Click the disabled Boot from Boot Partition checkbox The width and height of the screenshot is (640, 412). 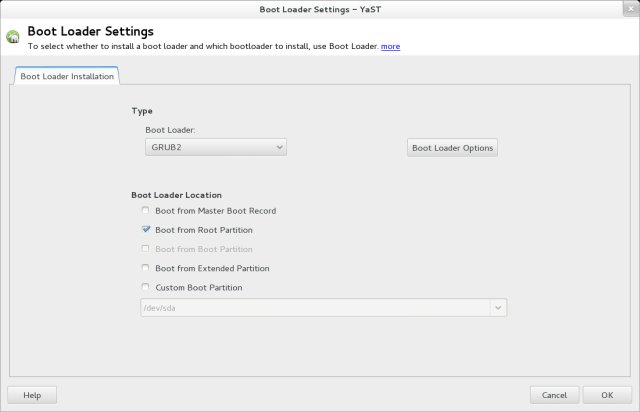coord(146,249)
